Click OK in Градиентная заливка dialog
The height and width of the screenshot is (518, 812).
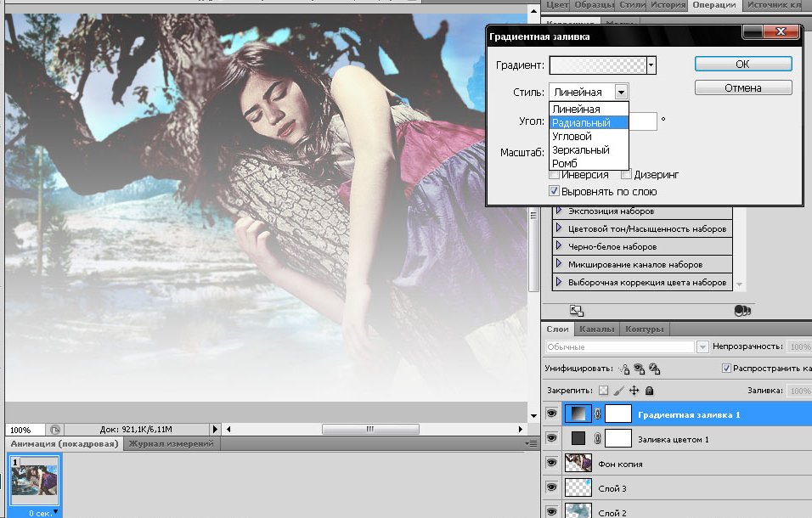tap(743, 64)
